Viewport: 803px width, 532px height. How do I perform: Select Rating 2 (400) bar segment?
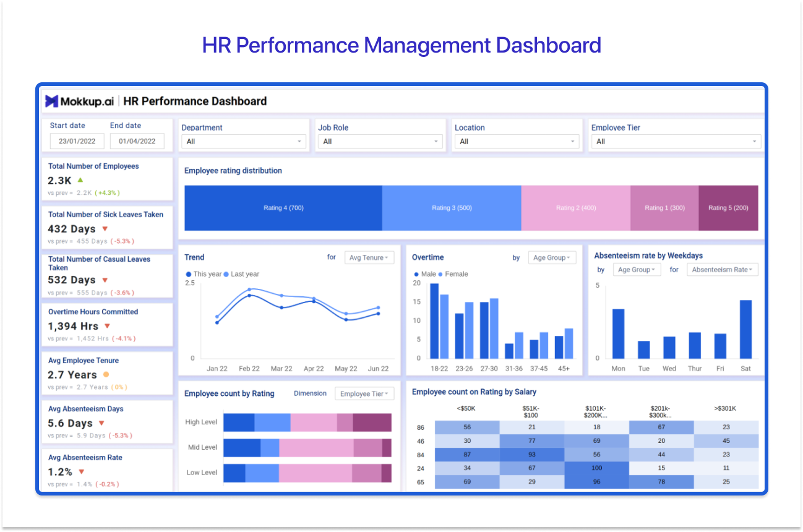coord(576,208)
